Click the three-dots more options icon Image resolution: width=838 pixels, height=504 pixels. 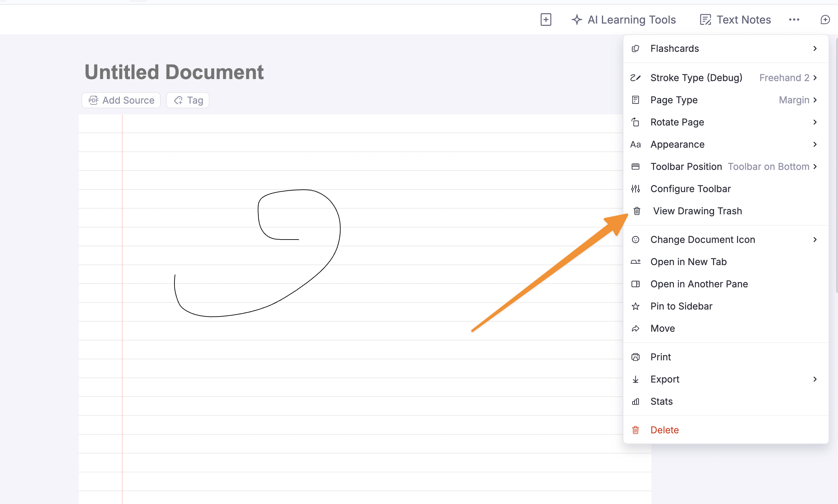coord(794,20)
